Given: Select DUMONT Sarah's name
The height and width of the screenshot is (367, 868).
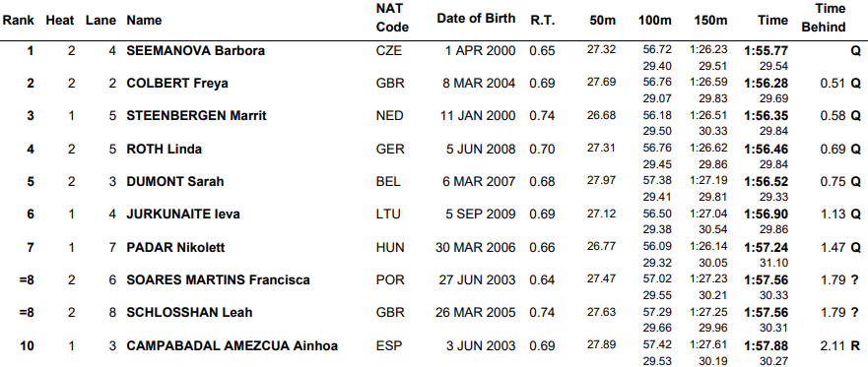Looking at the screenshot, I should (175, 182).
